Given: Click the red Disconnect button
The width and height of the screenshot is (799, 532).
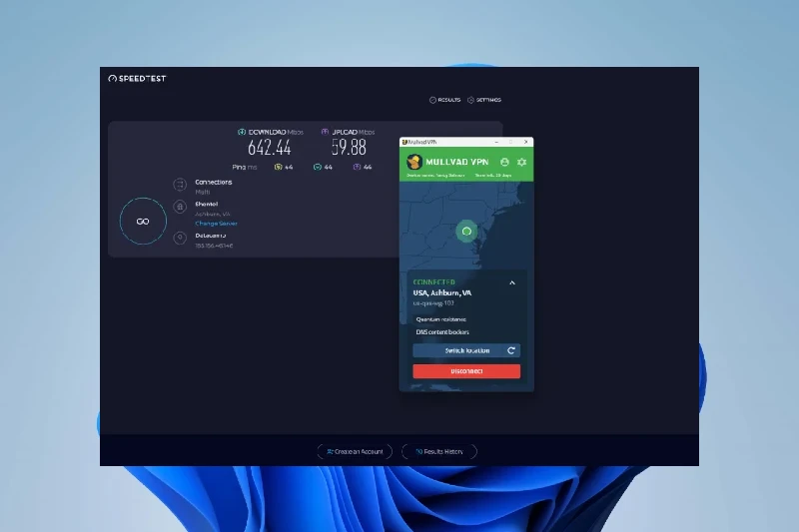Looking at the screenshot, I should click(466, 371).
